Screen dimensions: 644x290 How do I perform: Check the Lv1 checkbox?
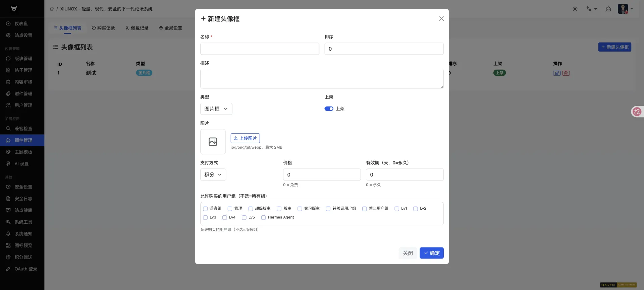coord(397,209)
